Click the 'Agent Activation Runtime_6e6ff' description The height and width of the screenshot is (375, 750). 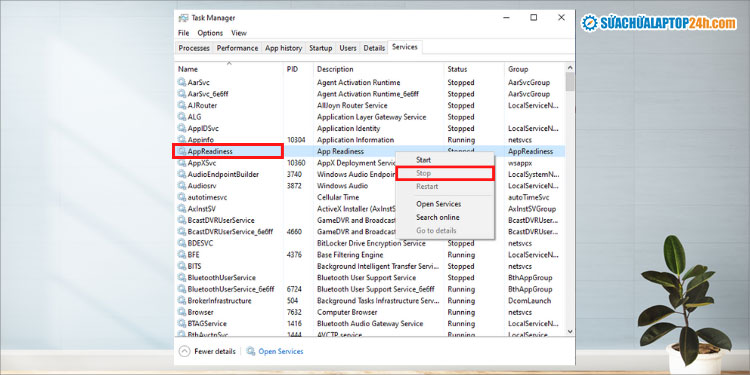tap(367, 94)
